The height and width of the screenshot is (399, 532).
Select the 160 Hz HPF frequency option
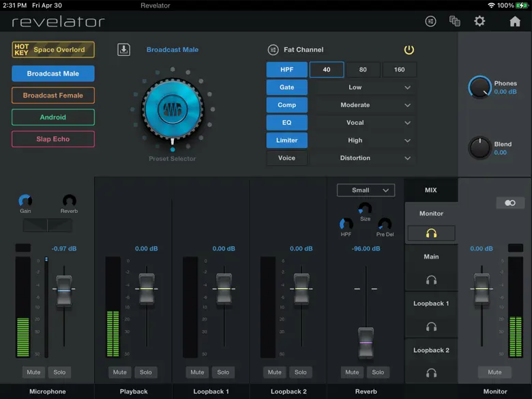click(399, 70)
